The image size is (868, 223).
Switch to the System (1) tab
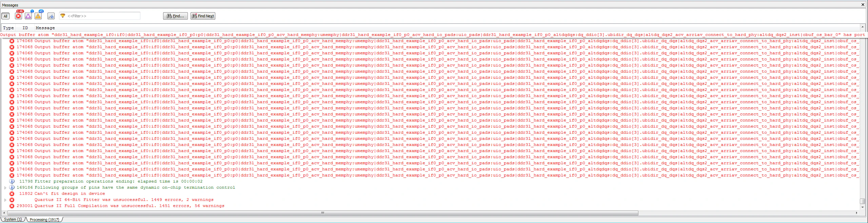pos(13,219)
